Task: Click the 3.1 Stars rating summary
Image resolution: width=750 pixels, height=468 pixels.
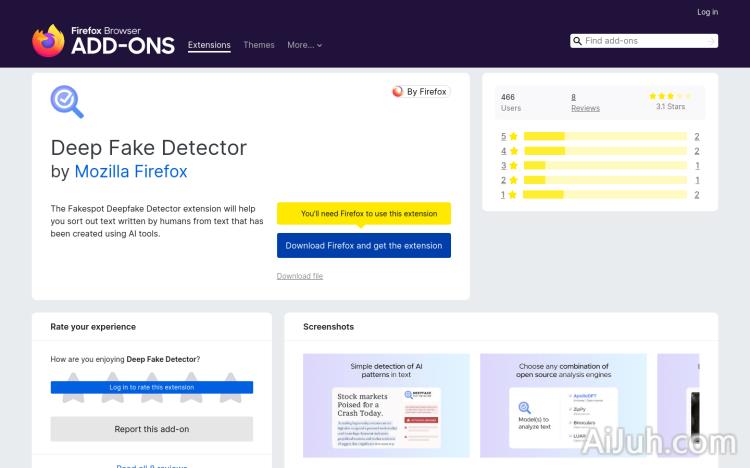Action: click(670, 101)
